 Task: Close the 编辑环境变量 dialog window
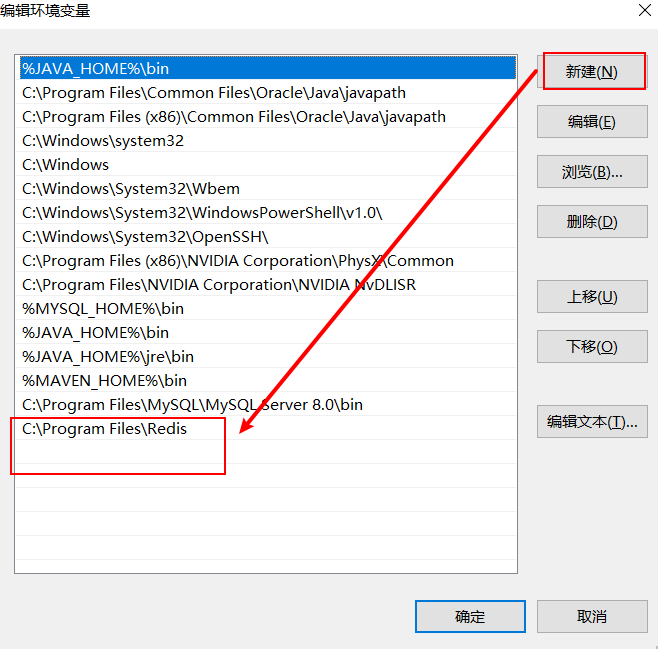click(x=645, y=10)
